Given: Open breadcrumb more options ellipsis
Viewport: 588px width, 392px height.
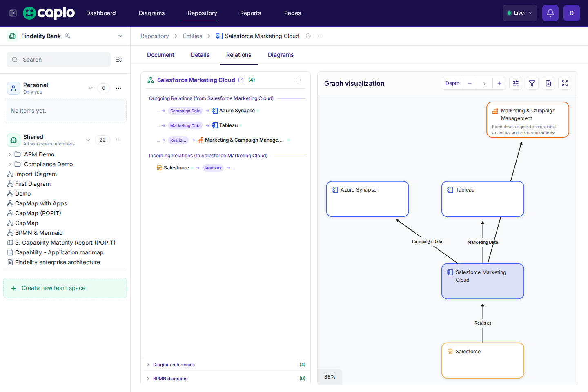Looking at the screenshot, I should [x=321, y=36].
